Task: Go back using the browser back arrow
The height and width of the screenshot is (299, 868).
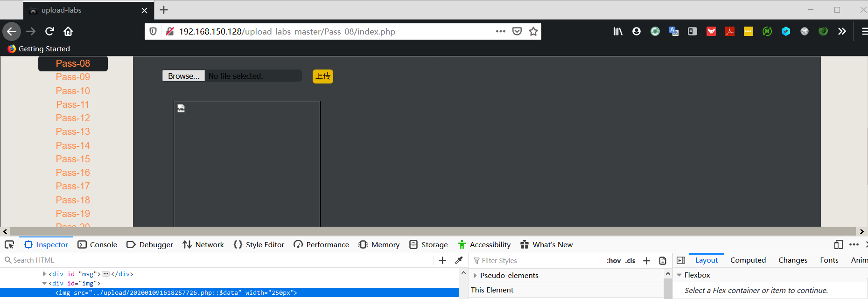Action: pyautogui.click(x=12, y=31)
